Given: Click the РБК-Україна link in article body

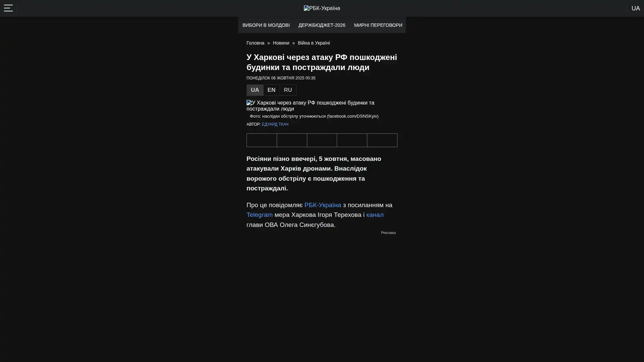Looking at the screenshot, I should (x=323, y=205).
